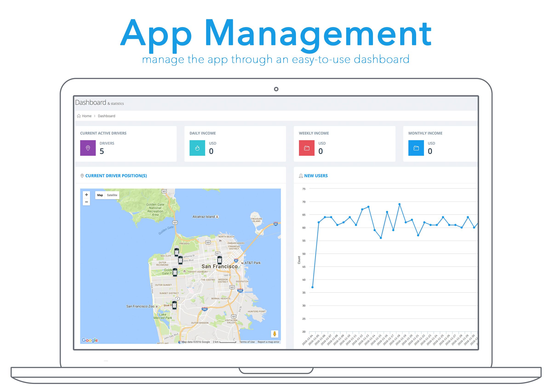Open the map Terms of Use link
The width and height of the screenshot is (552, 392).
[x=247, y=342]
